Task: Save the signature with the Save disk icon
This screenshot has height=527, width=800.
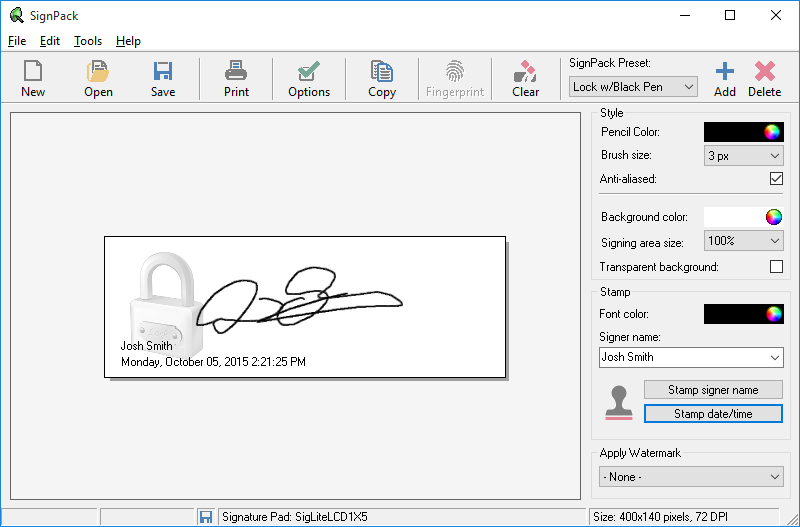Action: (x=163, y=71)
